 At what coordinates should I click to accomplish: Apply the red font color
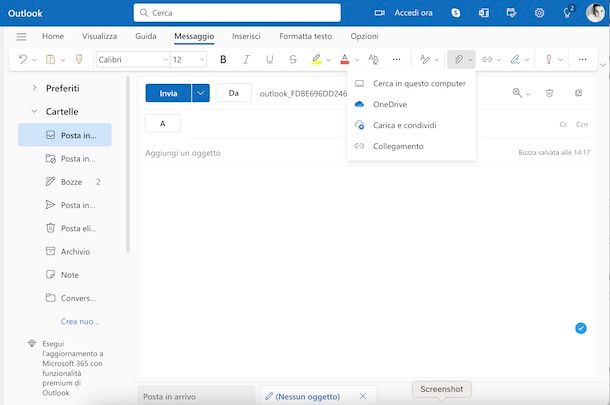coord(345,59)
